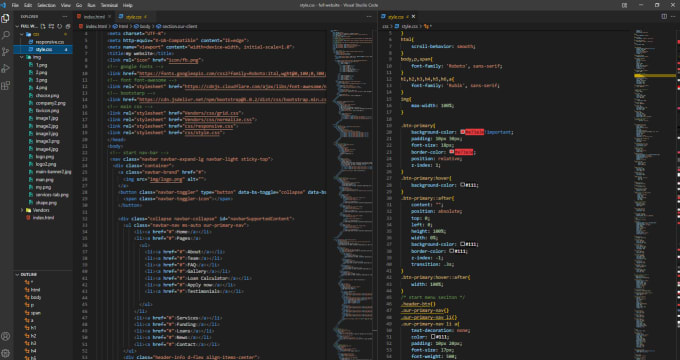680x360 pixels.
Task: Click Customize Layout icon in title bar
Action: 624,5
